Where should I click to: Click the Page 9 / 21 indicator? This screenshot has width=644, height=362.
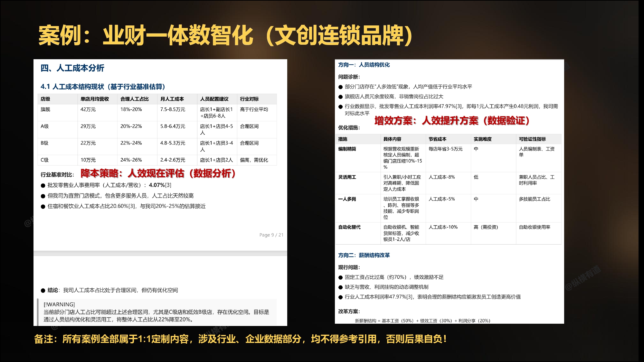271,235
